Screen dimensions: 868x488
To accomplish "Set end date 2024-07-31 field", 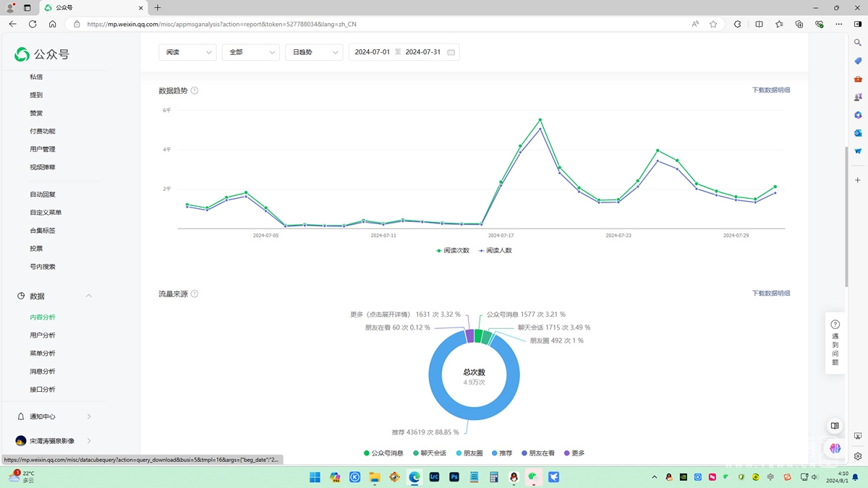I will (423, 52).
